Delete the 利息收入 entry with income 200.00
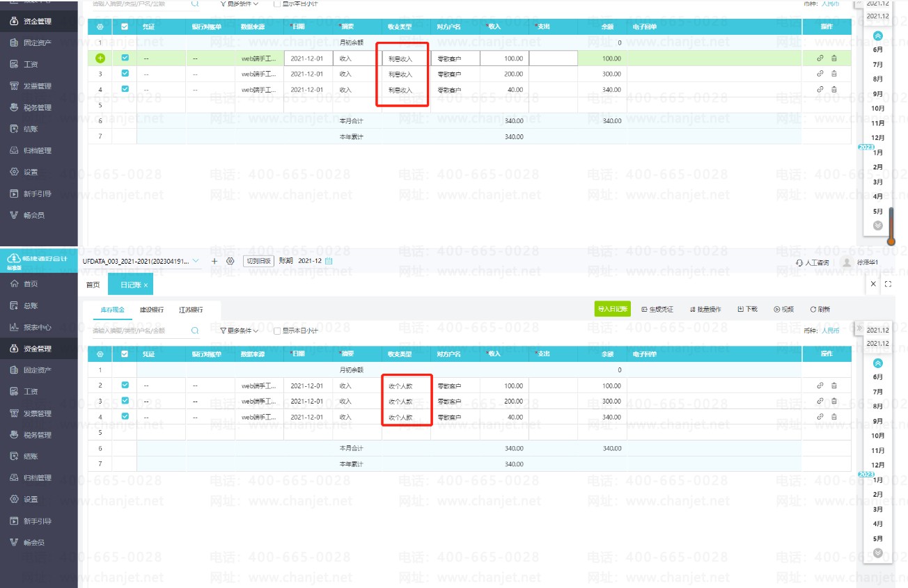The height and width of the screenshot is (588, 908). (834, 74)
